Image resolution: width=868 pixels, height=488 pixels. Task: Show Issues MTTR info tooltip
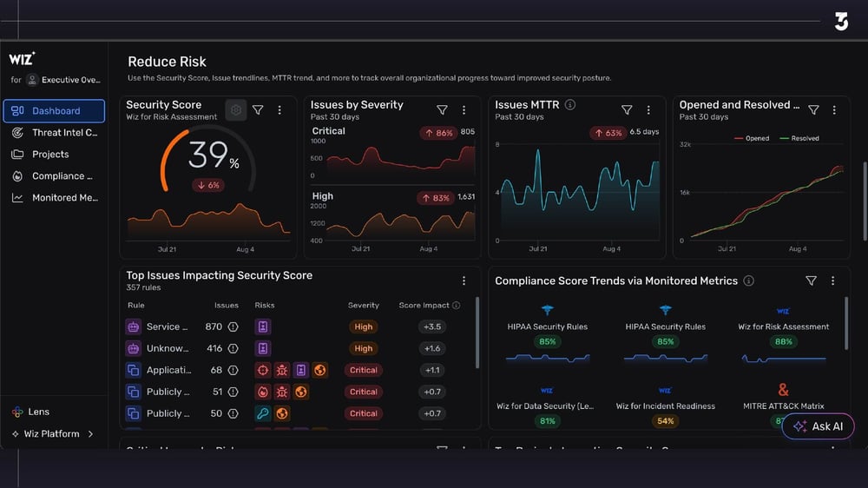click(569, 104)
